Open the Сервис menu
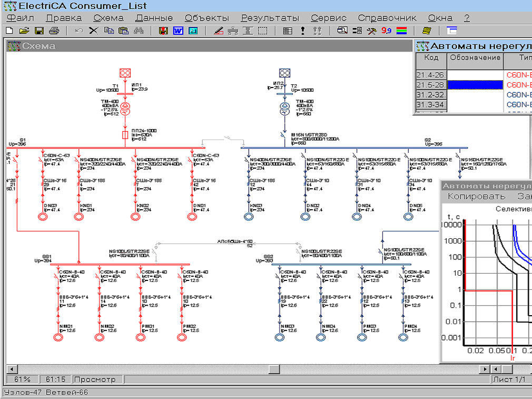Image resolution: width=532 pixels, height=399 pixels. pos(329,18)
